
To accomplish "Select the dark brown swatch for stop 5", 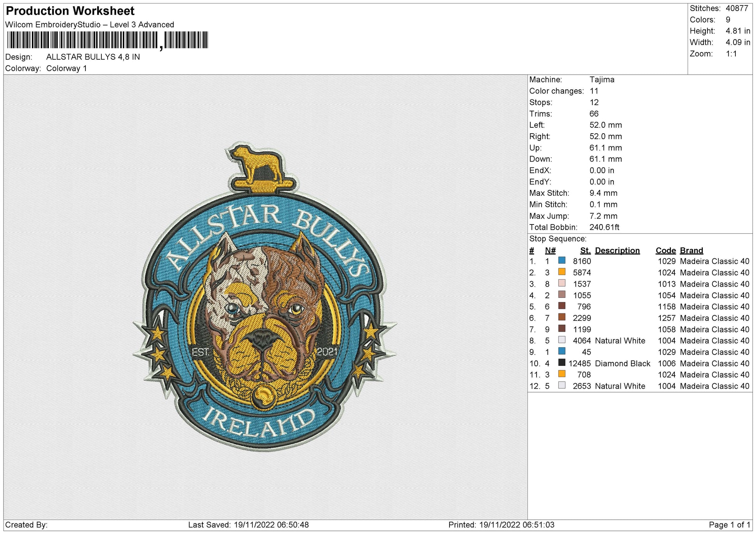I will click(562, 306).
